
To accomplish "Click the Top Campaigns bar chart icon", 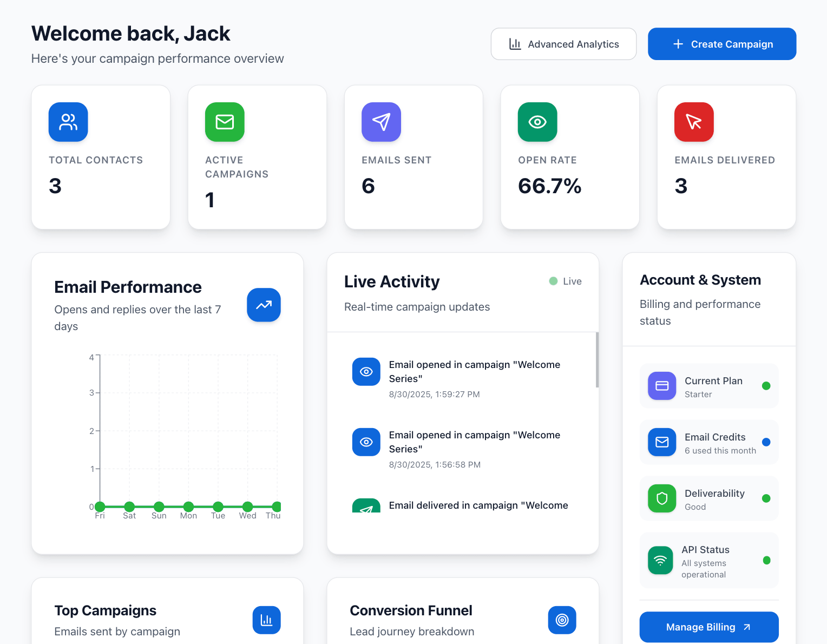I will 266,620.
